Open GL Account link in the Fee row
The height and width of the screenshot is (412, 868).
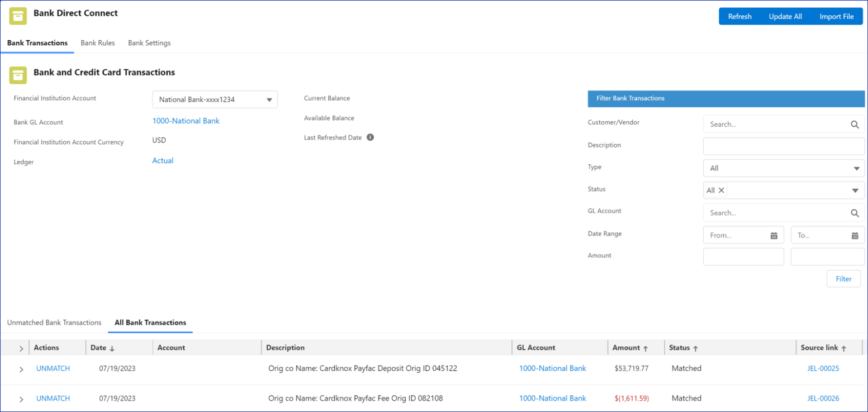click(553, 398)
